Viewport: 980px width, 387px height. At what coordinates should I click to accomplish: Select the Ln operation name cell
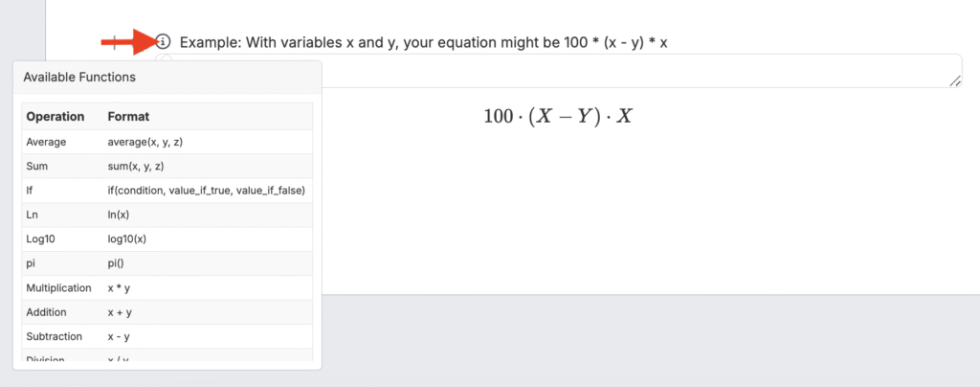pos(33,215)
